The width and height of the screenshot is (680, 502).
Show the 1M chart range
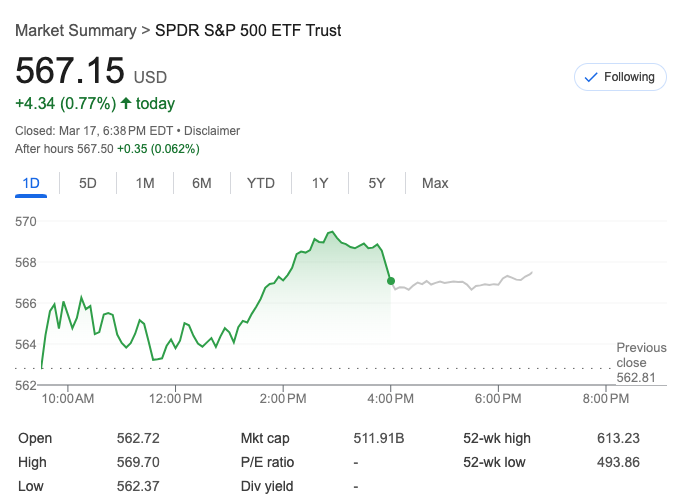[x=145, y=183]
